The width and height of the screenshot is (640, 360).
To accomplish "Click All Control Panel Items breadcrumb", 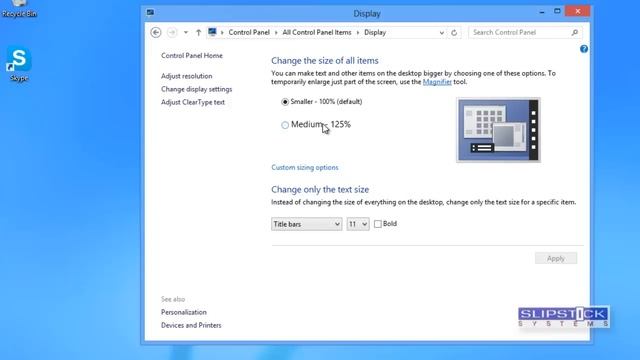I will tap(317, 32).
